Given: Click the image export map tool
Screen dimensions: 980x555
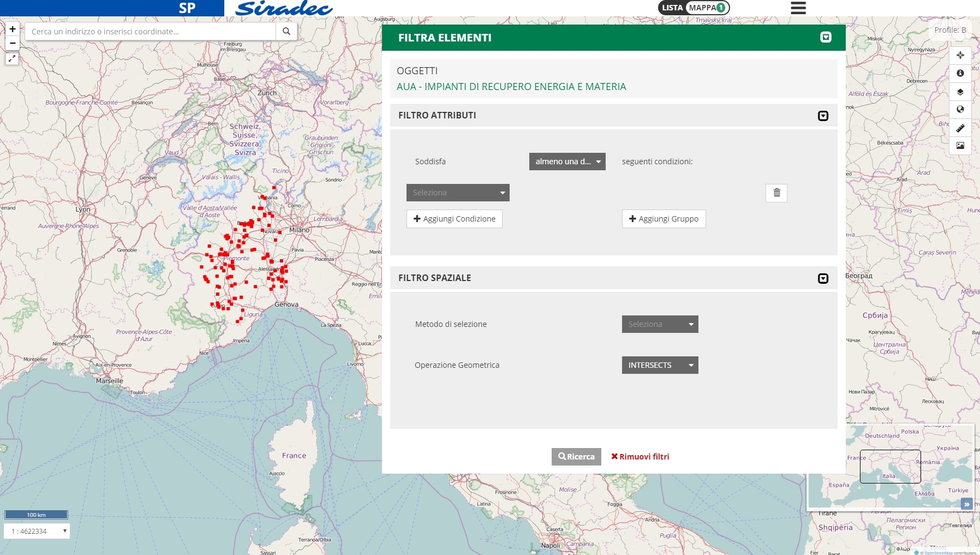Looking at the screenshot, I should (960, 146).
